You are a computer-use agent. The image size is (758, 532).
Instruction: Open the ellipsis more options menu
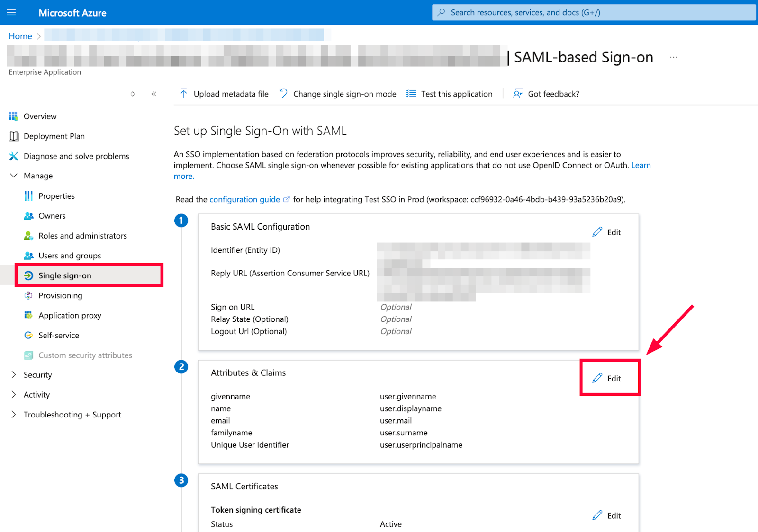point(673,57)
